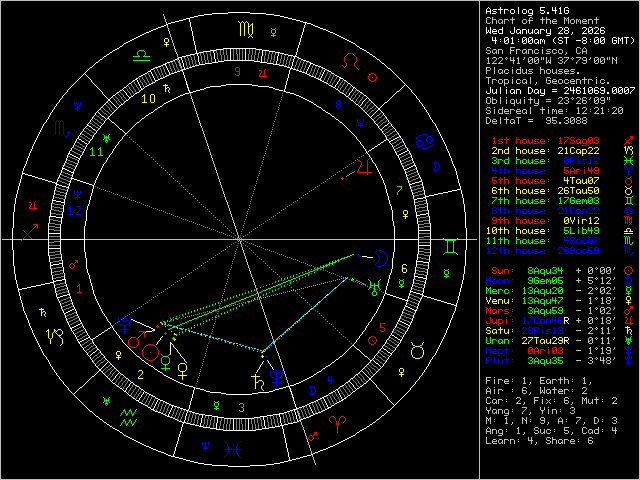Image resolution: width=640 pixels, height=480 pixels.
Task: Click the large Capricorn glyph on the outer ring
Action: tap(56, 336)
